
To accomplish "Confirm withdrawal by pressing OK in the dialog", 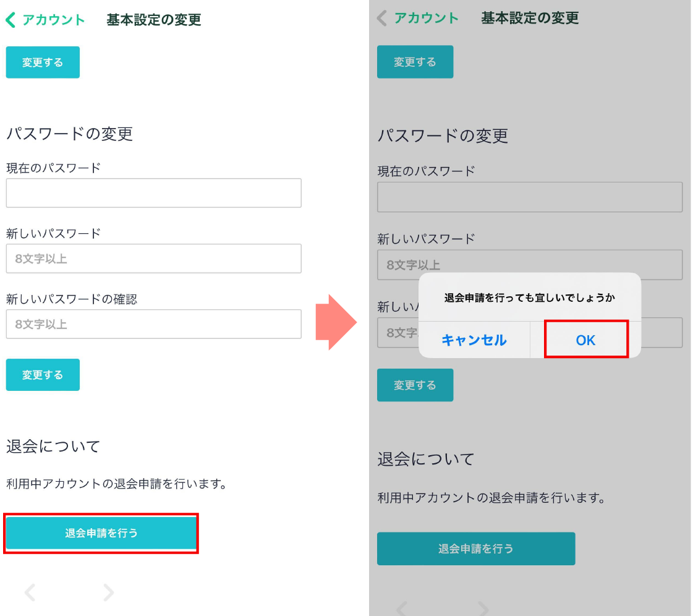I will tap(585, 340).
